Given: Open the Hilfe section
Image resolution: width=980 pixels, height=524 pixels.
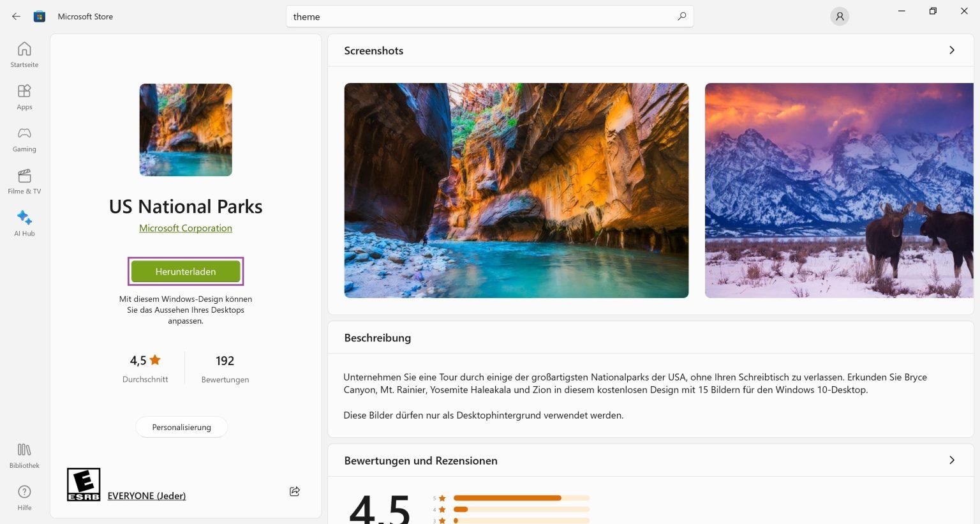Looking at the screenshot, I should click(x=24, y=497).
